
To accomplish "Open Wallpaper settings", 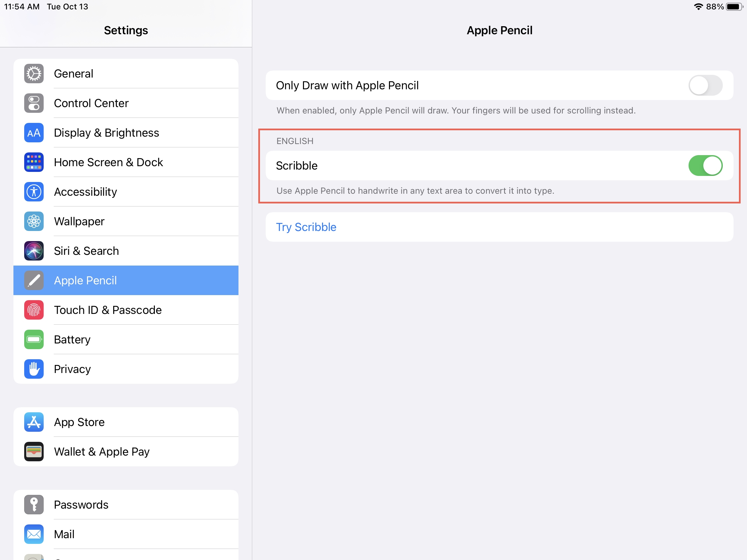I will (126, 222).
